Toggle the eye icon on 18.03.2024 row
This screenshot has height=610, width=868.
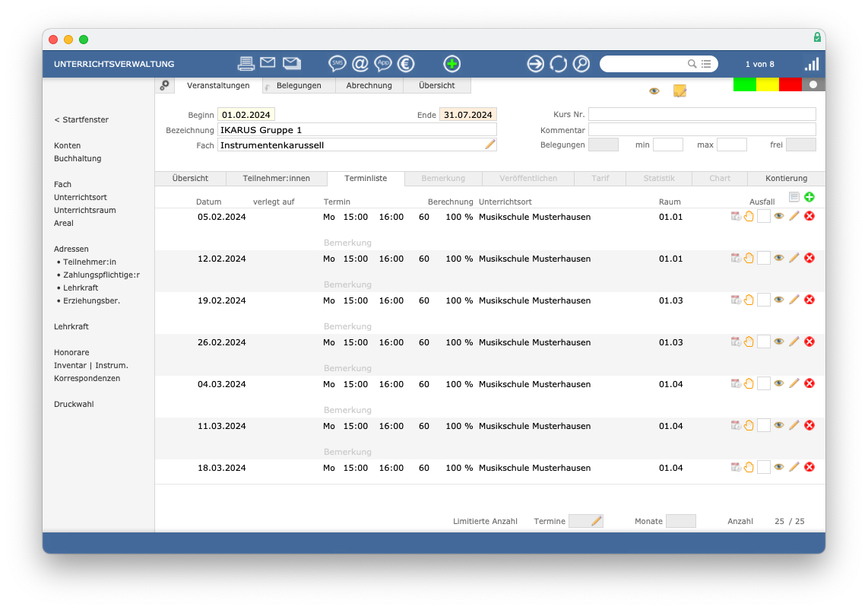pos(779,467)
